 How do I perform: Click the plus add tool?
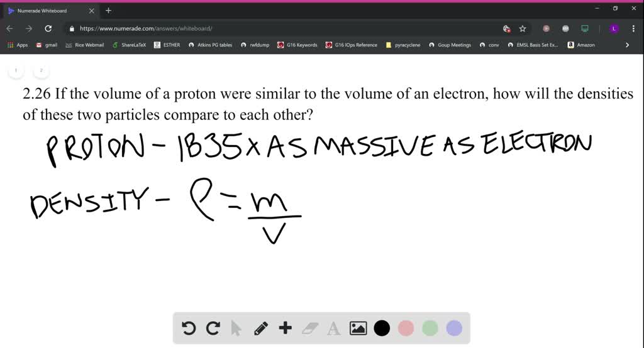coord(286,328)
